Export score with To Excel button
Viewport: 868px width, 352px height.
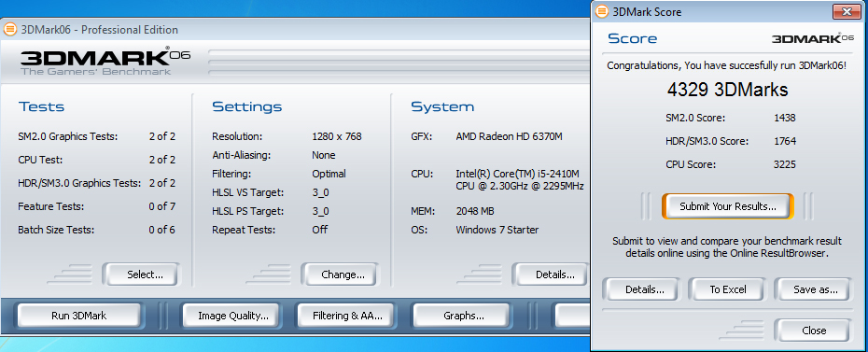click(x=727, y=289)
